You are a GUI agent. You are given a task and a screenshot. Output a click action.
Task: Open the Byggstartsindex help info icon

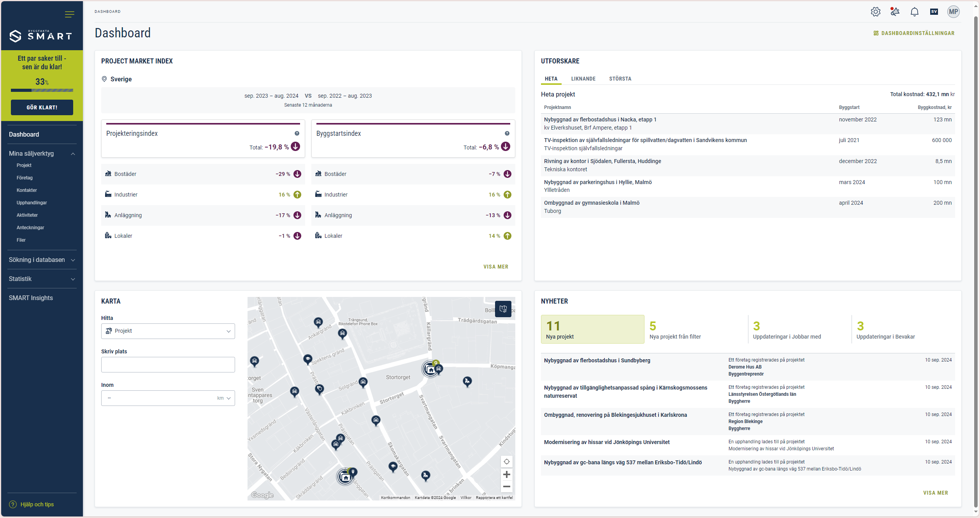pyautogui.click(x=507, y=133)
